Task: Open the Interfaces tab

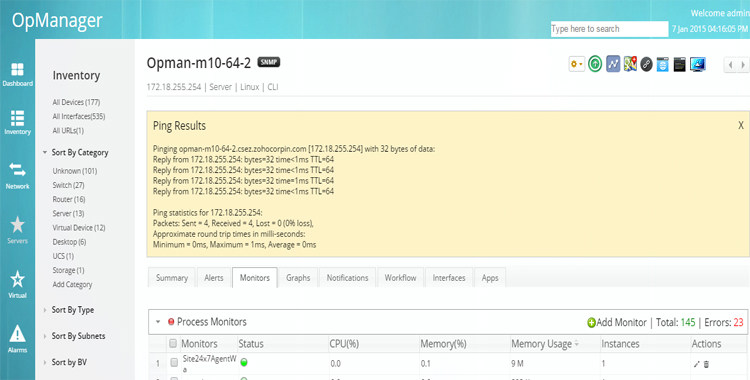Action: (x=449, y=278)
